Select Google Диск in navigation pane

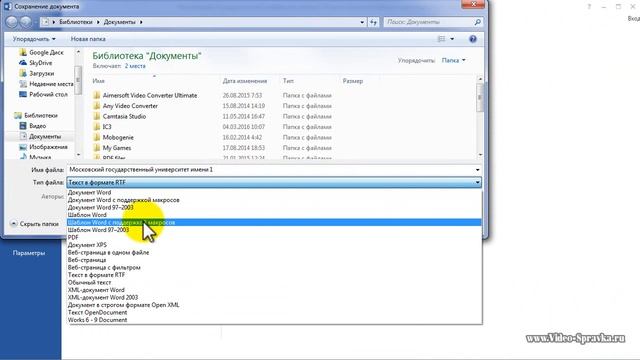pos(42,52)
